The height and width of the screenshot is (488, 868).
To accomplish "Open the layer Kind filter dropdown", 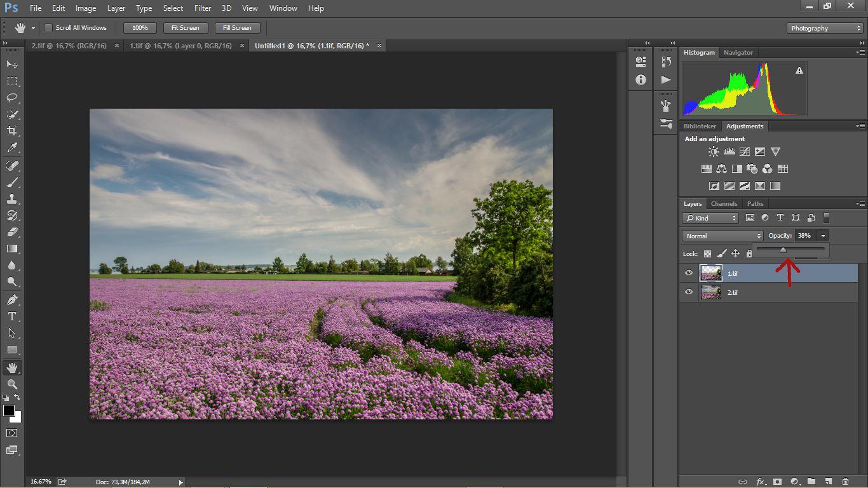I will 710,218.
